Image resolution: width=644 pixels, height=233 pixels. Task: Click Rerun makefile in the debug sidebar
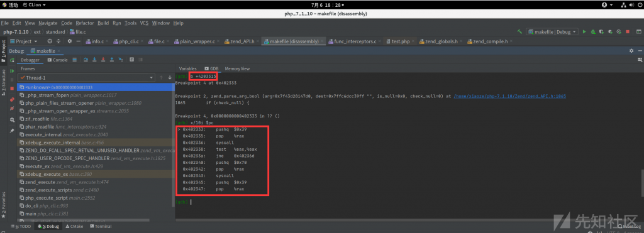pos(12,60)
